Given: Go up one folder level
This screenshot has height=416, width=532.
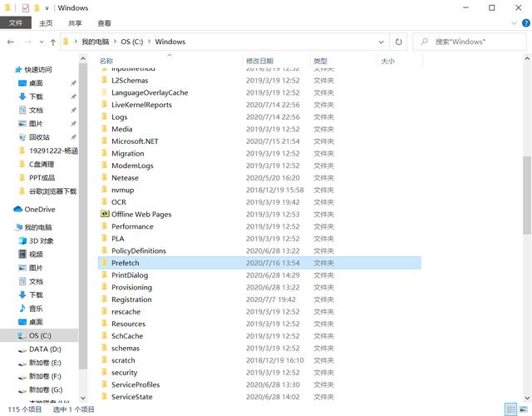Looking at the screenshot, I should click(x=53, y=42).
